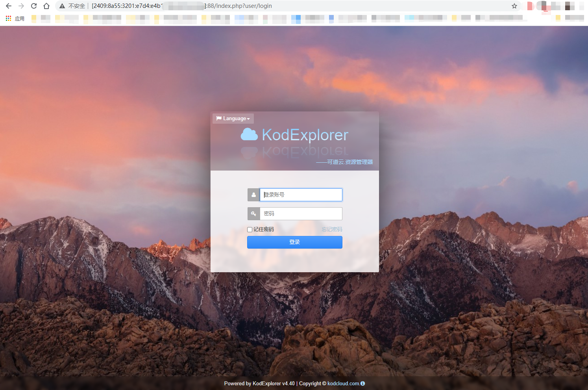
Task: Focus the 登录账号 username field
Action: pyautogui.click(x=301, y=195)
